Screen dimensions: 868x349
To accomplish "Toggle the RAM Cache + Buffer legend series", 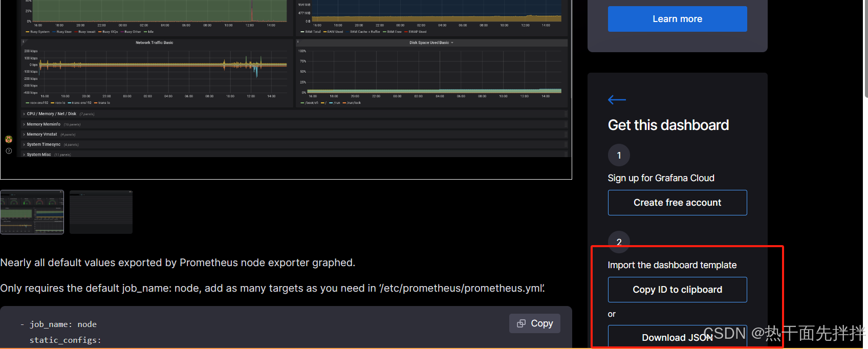I will point(363,32).
